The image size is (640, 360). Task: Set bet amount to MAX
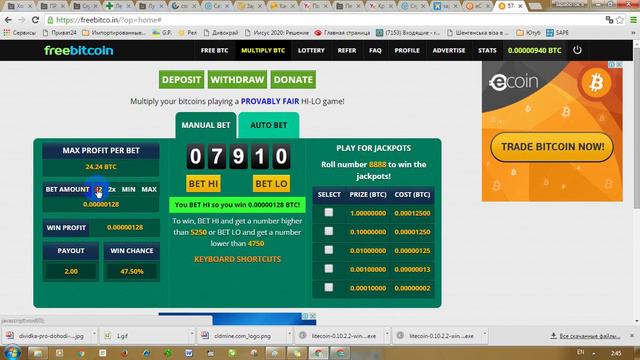[149, 189]
